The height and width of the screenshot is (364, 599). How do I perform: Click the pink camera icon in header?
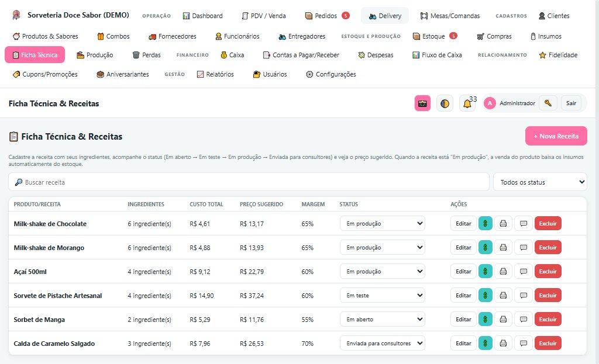point(422,103)
